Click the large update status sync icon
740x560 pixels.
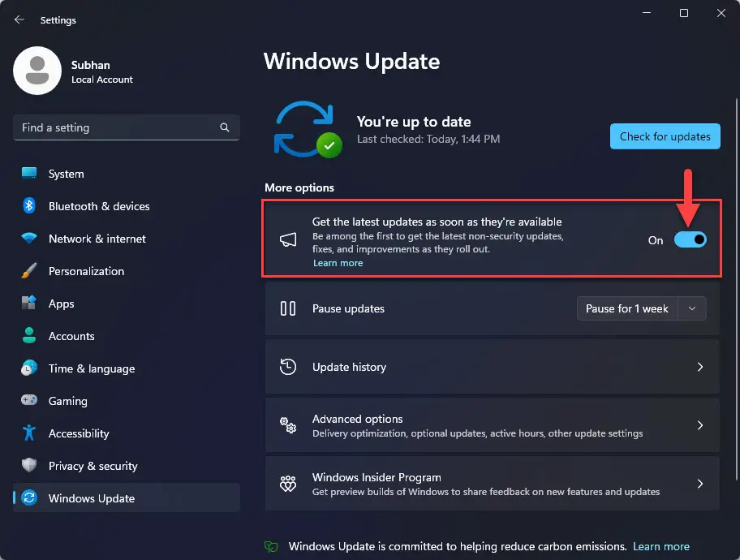tap(308, 129)
